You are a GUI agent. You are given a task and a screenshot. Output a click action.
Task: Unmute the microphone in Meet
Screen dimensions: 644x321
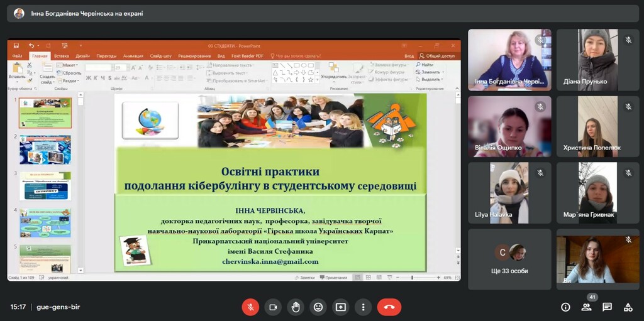point(250,307)
